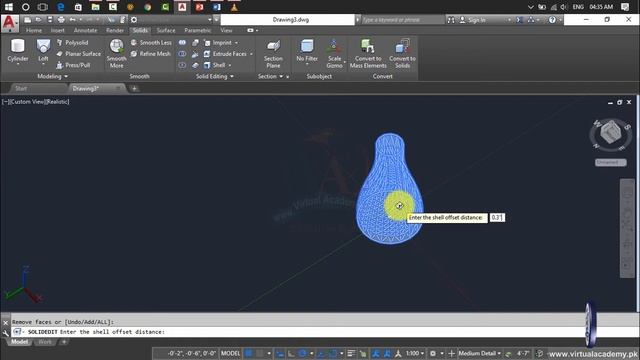640x360 pixels.
Task: Toggle ortho mode in status bar
Action: [291, 353]
